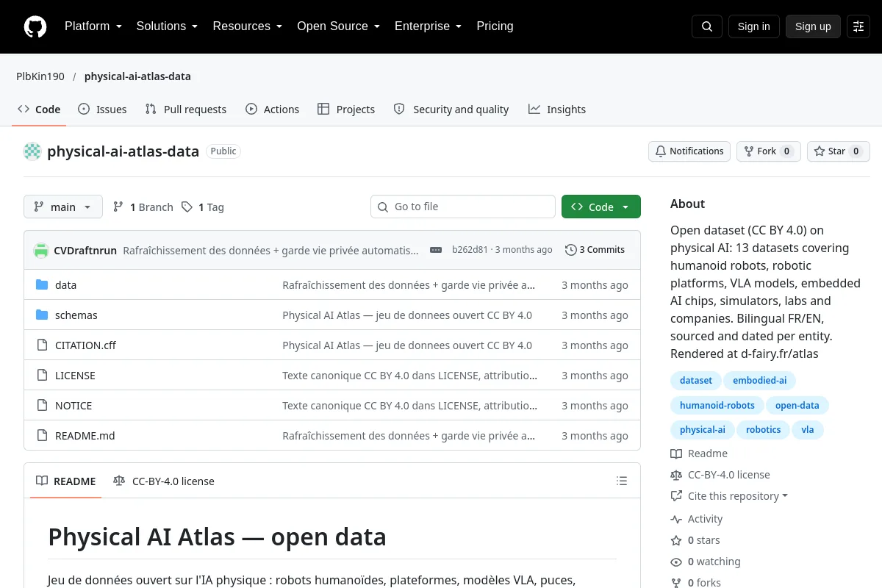Open the dataset topic tag
This screenshot has width=882, height=588.
696,381
